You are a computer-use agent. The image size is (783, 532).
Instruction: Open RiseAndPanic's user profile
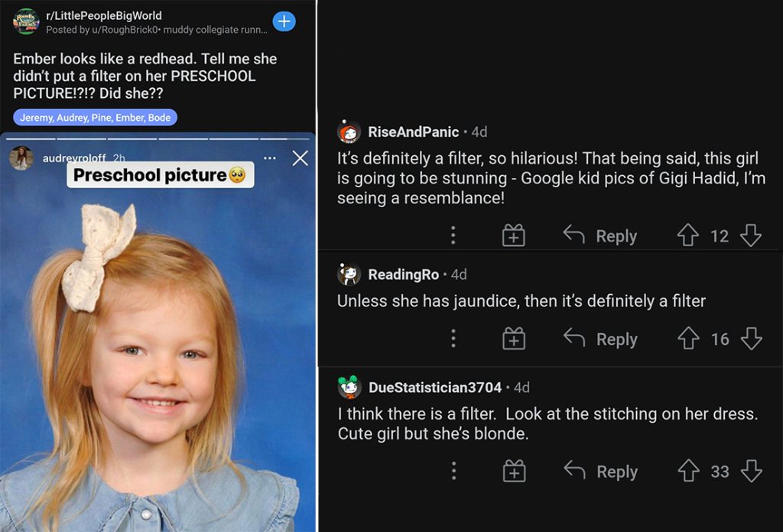pyautogui.click(x=413, y=132)
